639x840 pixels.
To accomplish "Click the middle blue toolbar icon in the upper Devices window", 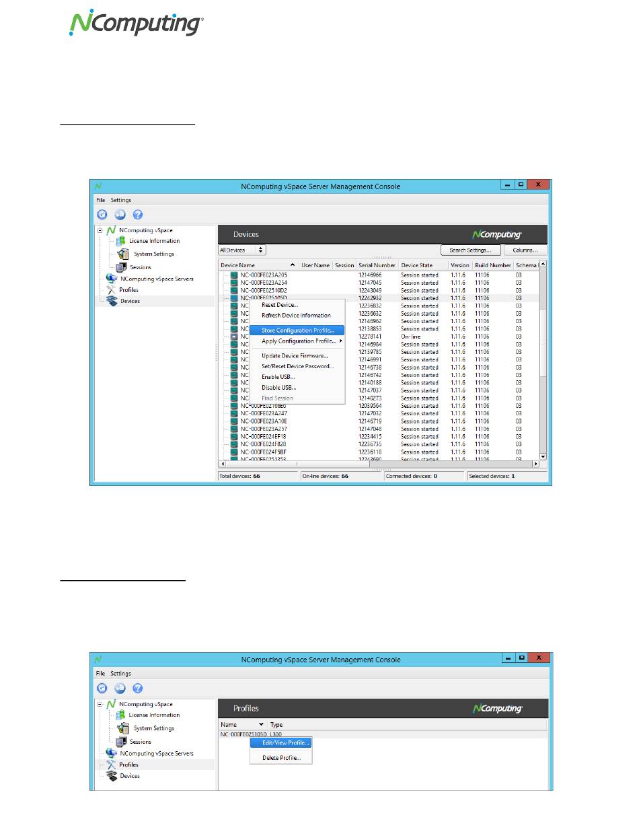I will pos(120,215).
